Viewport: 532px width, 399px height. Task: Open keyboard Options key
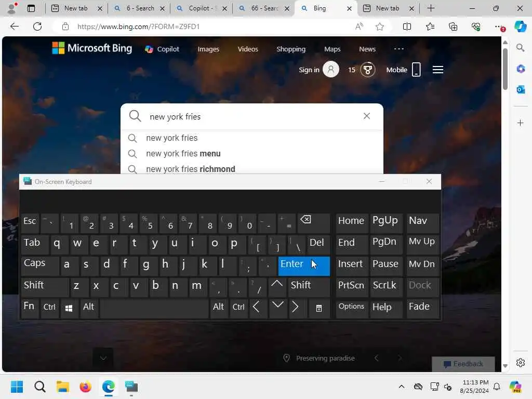pos(352,308)
